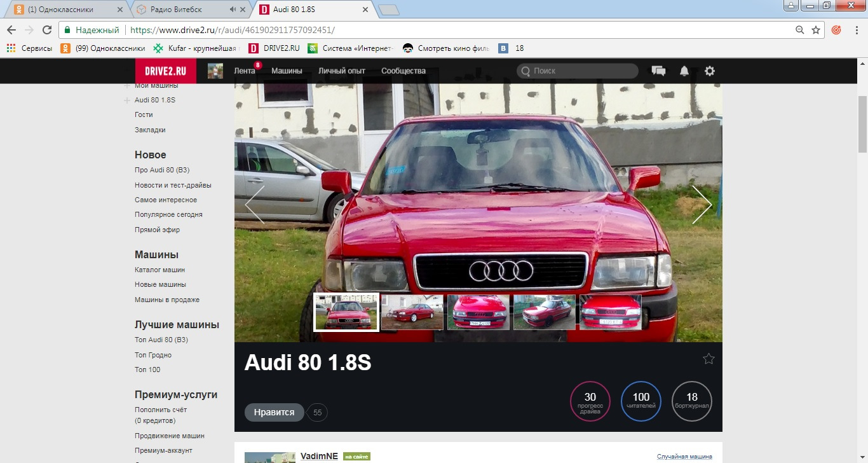Open Лента in the top navigation

[245, 71]
